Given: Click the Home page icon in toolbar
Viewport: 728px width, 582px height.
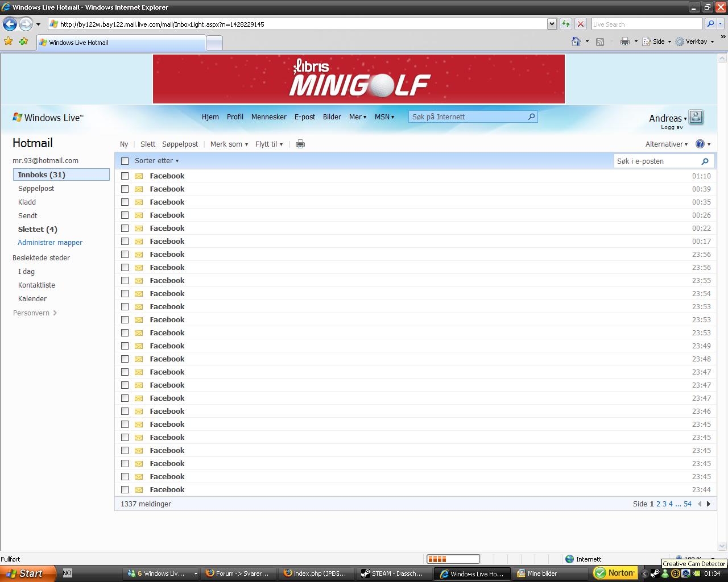Looking at the screenshot, I should [x=576, y=41].
